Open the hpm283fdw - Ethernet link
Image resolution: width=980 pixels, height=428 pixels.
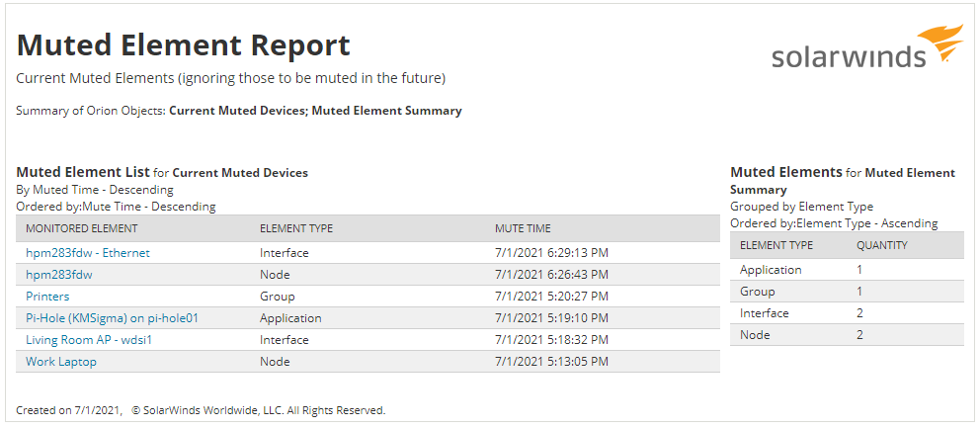[x=87, y=253]
